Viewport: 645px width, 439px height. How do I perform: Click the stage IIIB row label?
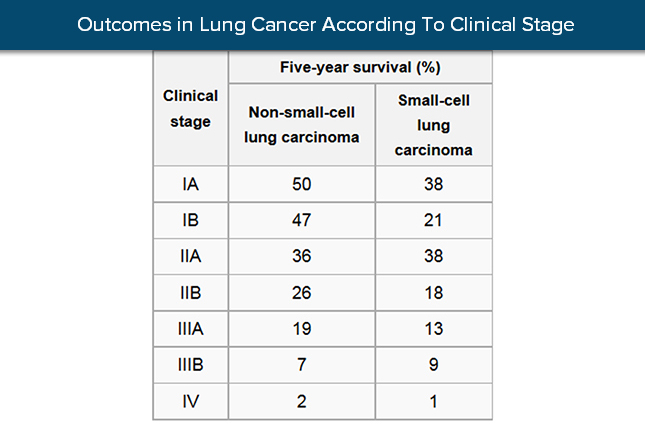pyautogui.click(x=190, y=365)
